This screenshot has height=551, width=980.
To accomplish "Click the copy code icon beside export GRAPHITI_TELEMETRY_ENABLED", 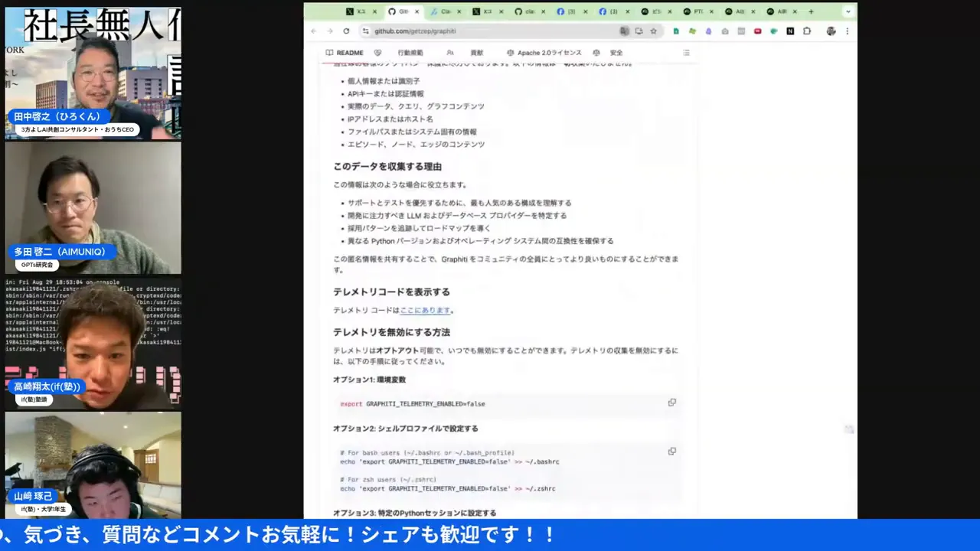I will click(x=671, y=403).
